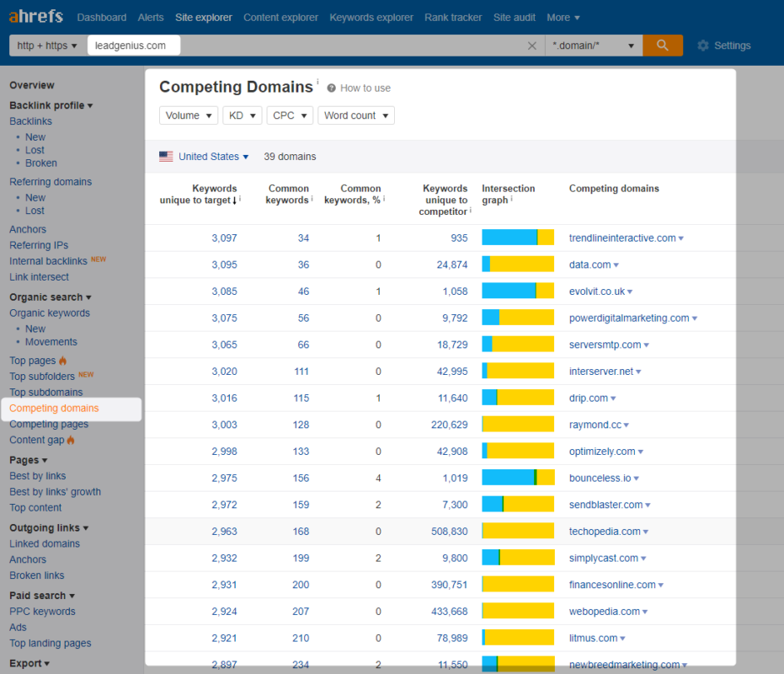Open Site audit

pos(514,18)
